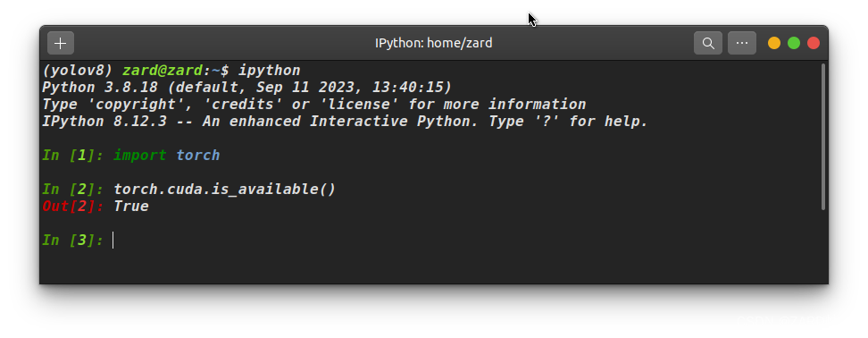Click the yellow minimize window button

click(774, 43)
